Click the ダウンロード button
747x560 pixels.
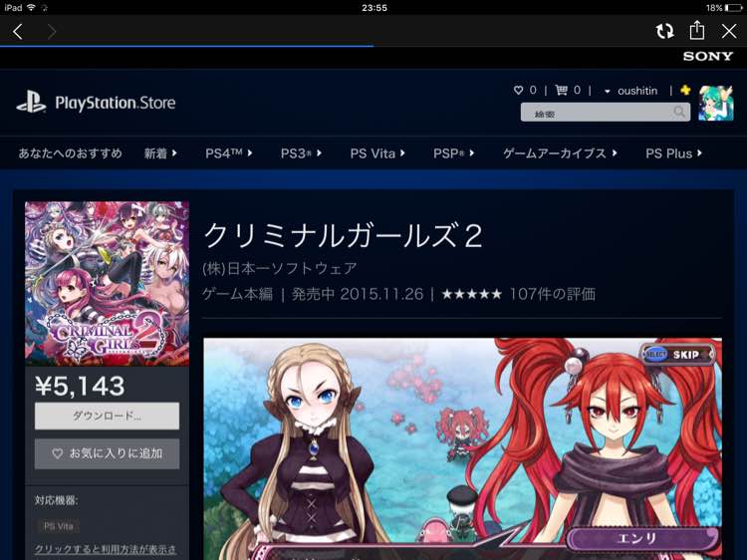(107, 417)
